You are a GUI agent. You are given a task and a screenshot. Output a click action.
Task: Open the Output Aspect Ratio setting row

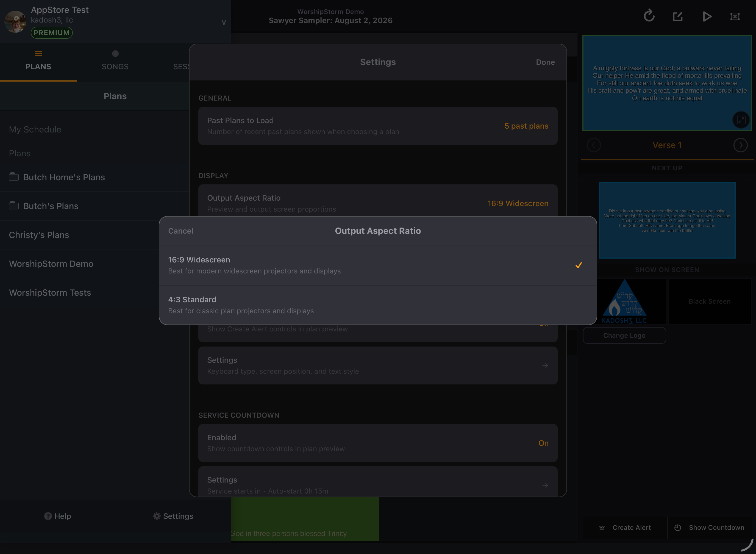[x=378, y=201]
